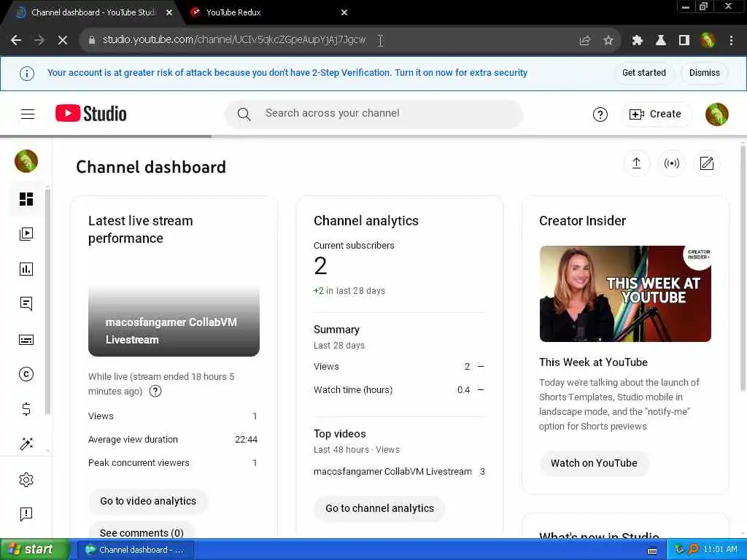Click the '+2 in last 28 days' text
This screenshot has width=747, height=560.
[x=349, y=290]
